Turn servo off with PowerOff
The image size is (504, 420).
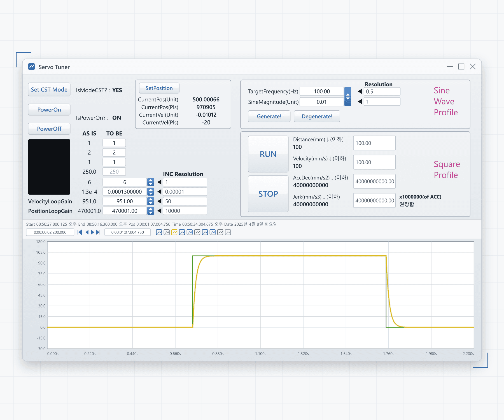pos(49,129)
